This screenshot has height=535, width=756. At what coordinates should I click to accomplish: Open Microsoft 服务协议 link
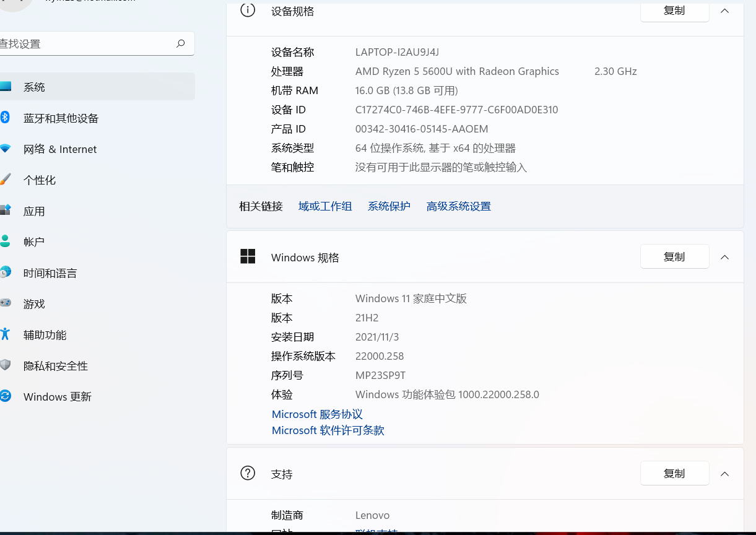tap(317, 414)
